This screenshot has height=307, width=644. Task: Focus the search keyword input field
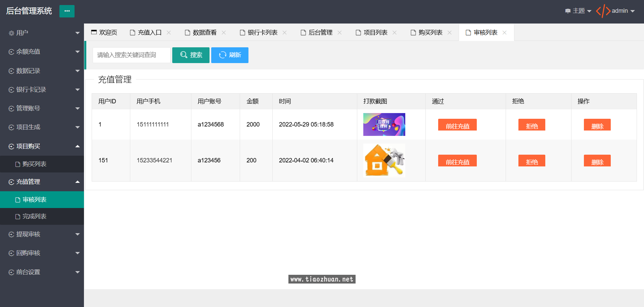(132, 55)
